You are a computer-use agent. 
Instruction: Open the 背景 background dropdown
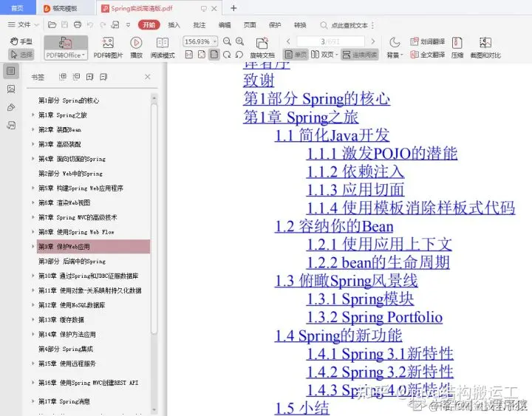(x=395, y=55)
